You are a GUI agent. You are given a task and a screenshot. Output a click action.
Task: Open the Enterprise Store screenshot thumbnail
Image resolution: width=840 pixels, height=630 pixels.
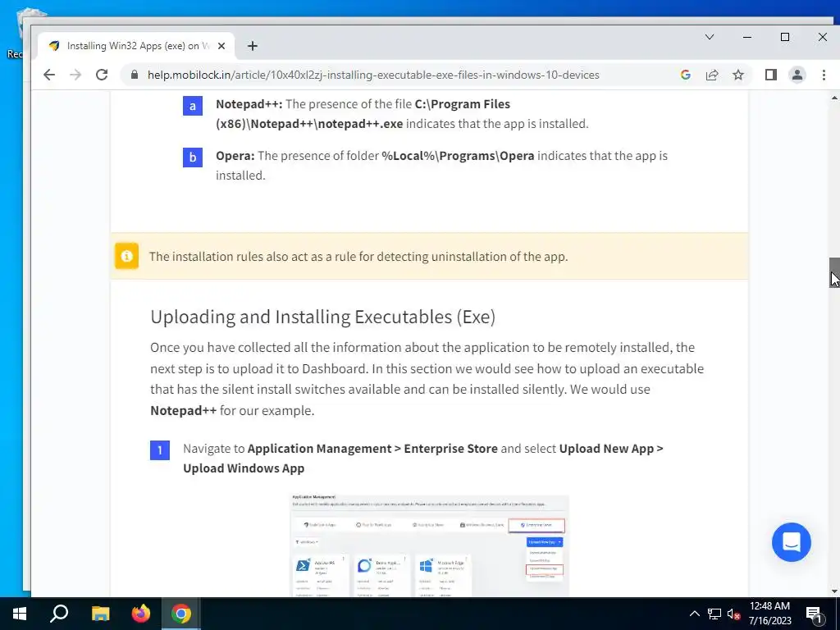429,545
